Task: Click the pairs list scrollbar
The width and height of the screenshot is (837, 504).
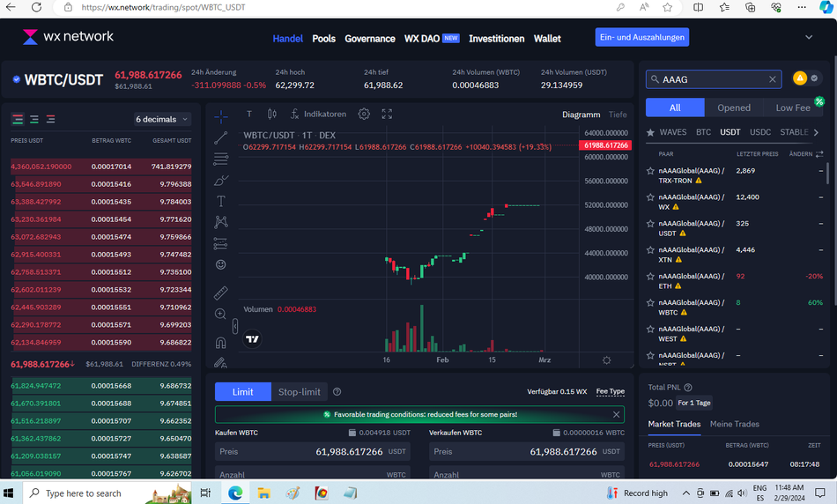Action: (827, 174)
